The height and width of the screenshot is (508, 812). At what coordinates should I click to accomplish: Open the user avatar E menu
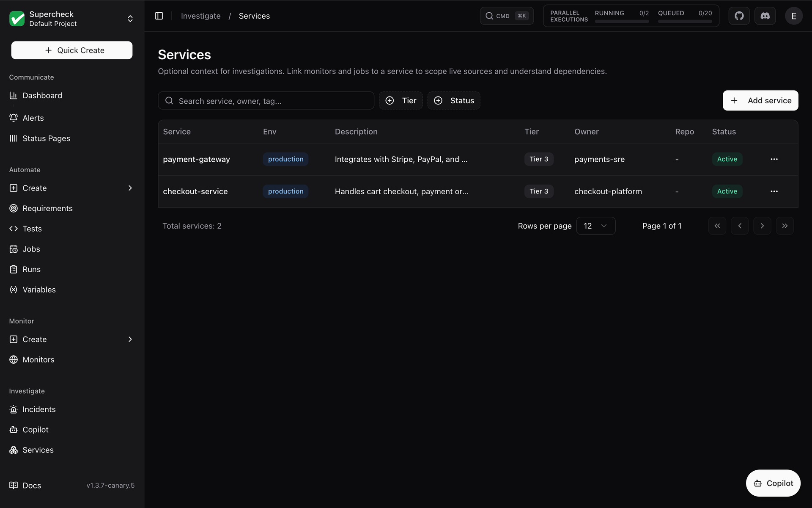793,16
